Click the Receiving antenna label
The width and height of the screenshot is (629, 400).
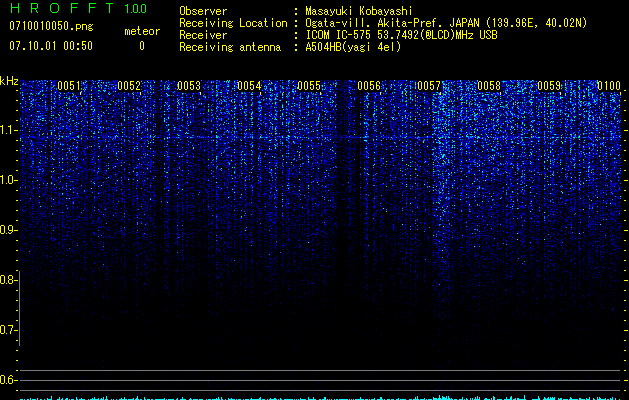pos(230,47)
